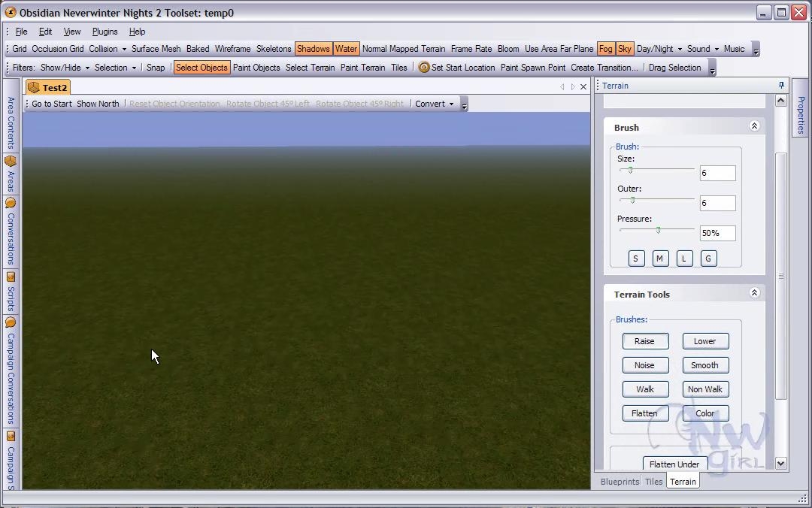Open the Plugins menu
The width and height of the screenshot is (812, 508).
[x=105, y=32]
